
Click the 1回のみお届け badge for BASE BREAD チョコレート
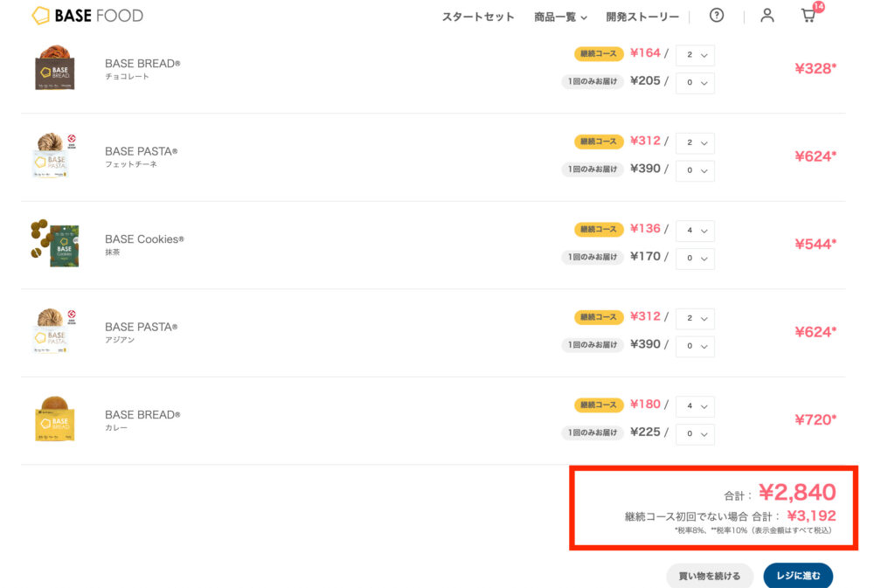592,81
